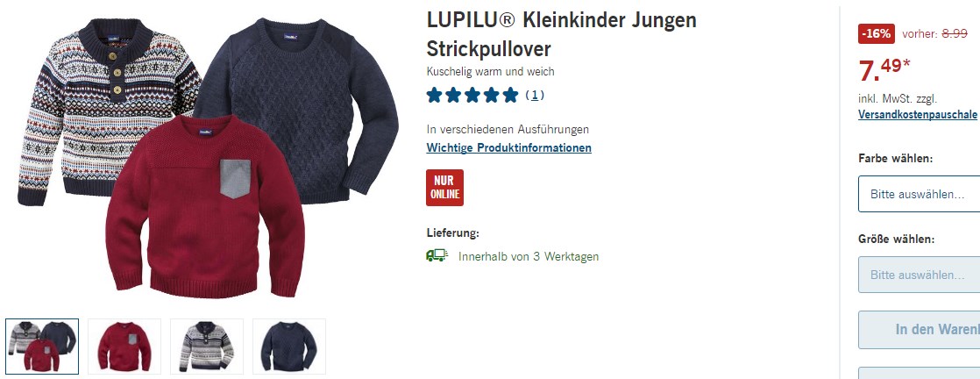Click the LUPILU Strickpullover product title

(561, 34)
